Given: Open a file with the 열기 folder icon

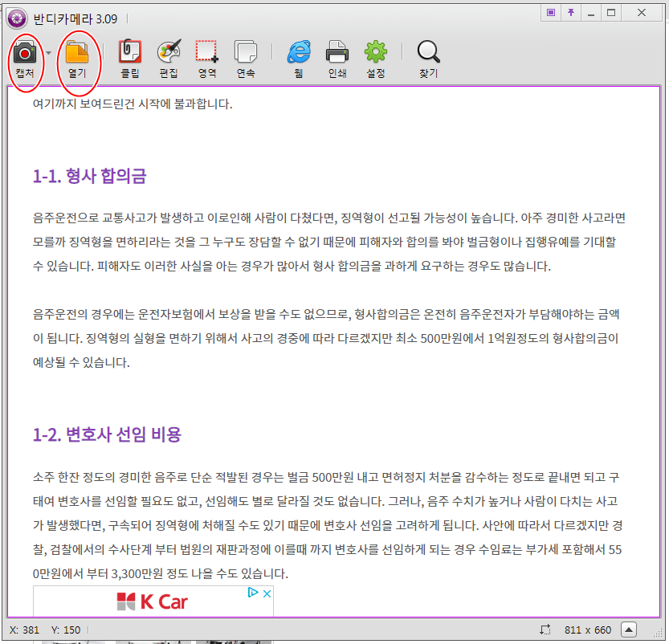Looking at the screenshot, I should (77, 53).
